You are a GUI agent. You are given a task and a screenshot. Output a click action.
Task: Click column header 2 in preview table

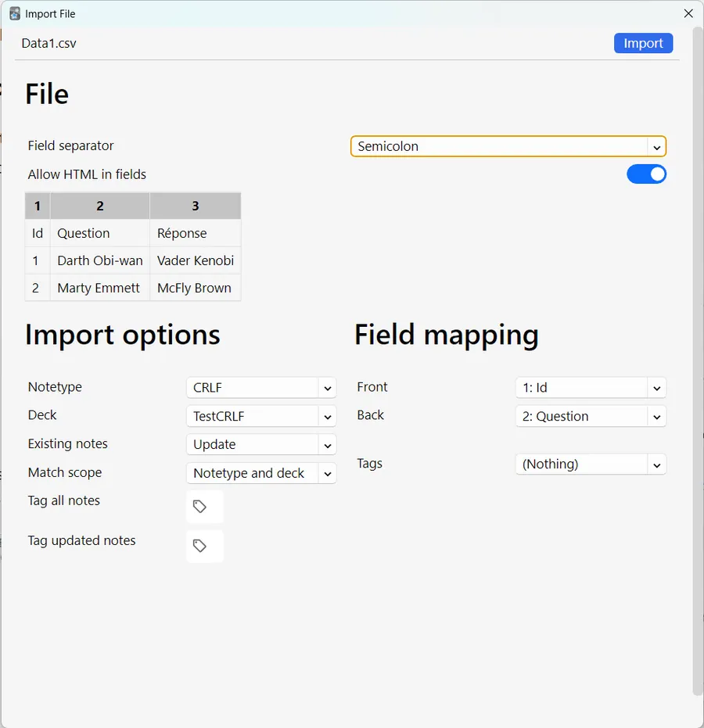click(100, 206)
